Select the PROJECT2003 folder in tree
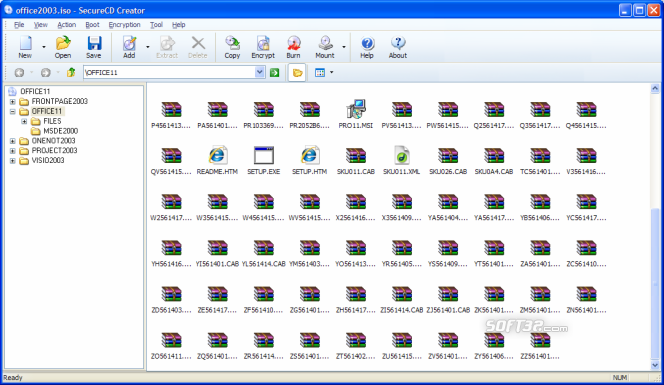Screen dimensions: 664x385 tap(54, 150)
